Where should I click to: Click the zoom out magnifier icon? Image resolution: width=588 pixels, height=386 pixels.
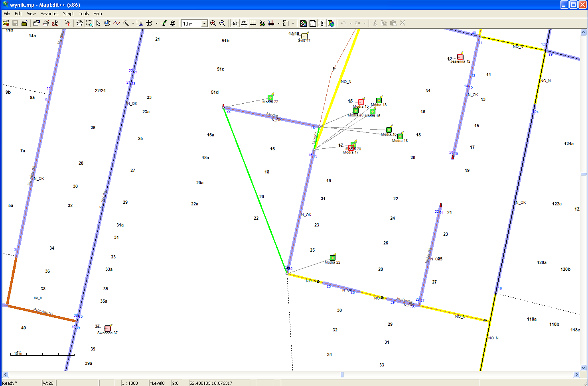pos(222,24)
